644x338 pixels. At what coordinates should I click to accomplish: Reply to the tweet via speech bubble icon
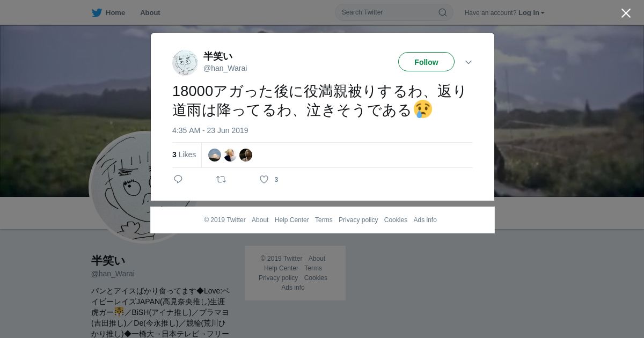[x=178, y=179]
